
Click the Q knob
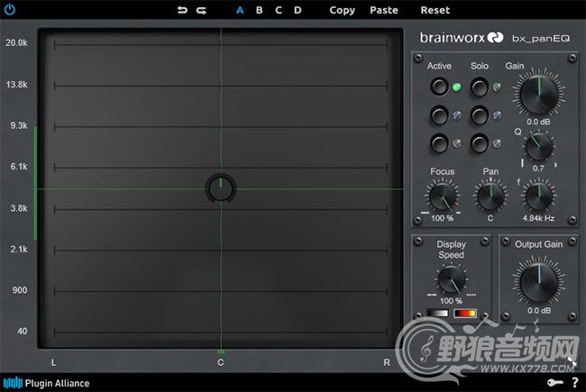[539, 147]
